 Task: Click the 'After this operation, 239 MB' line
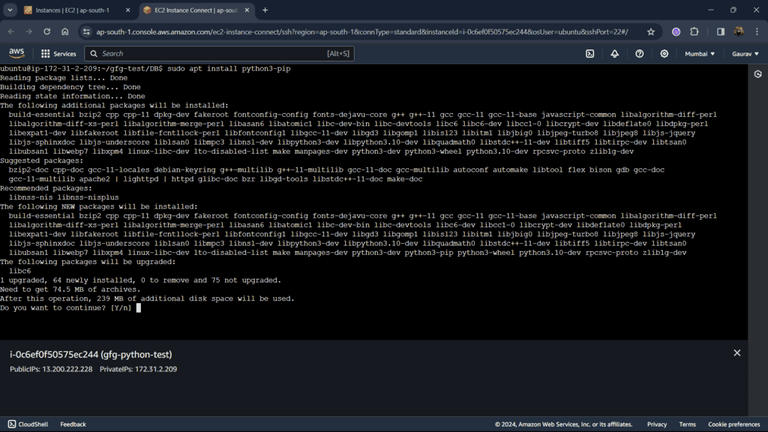[147, 299]
